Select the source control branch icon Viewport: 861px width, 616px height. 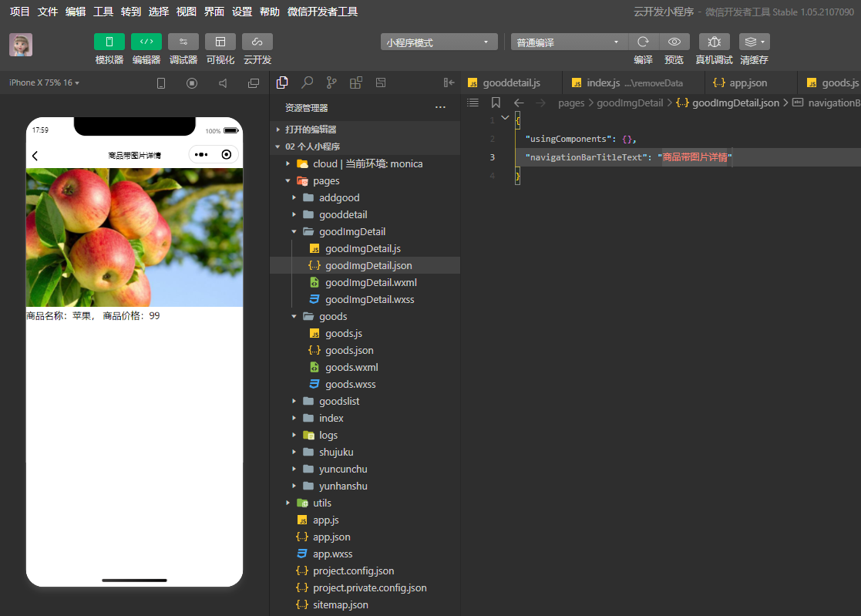point(331,83)
